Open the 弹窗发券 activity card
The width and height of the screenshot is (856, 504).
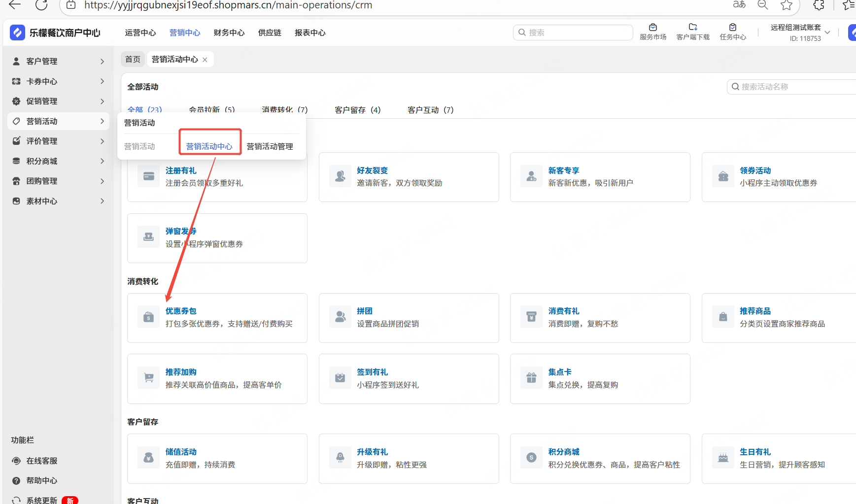point(217,238)
